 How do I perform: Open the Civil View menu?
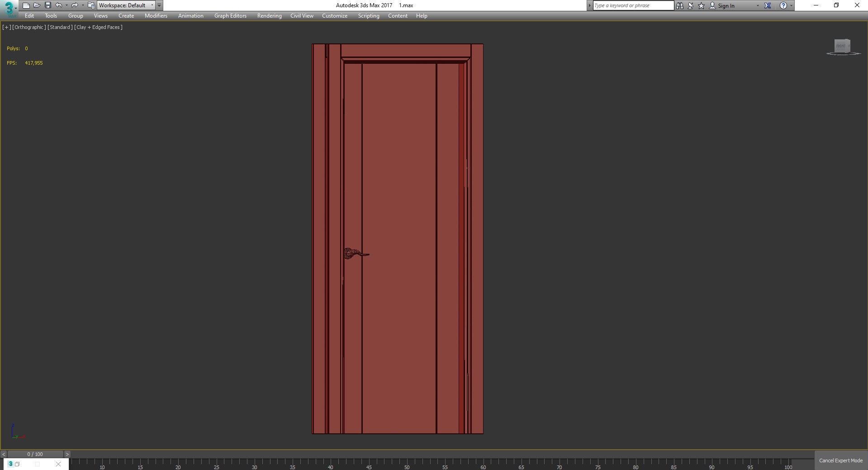point(302,16)
